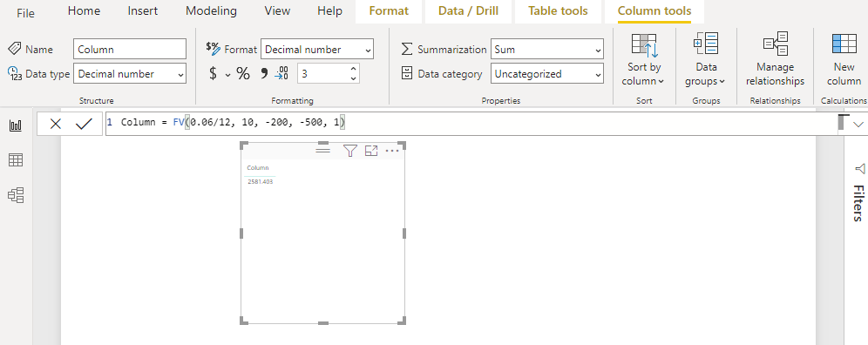Click the decimal places icon

point(281,74)
